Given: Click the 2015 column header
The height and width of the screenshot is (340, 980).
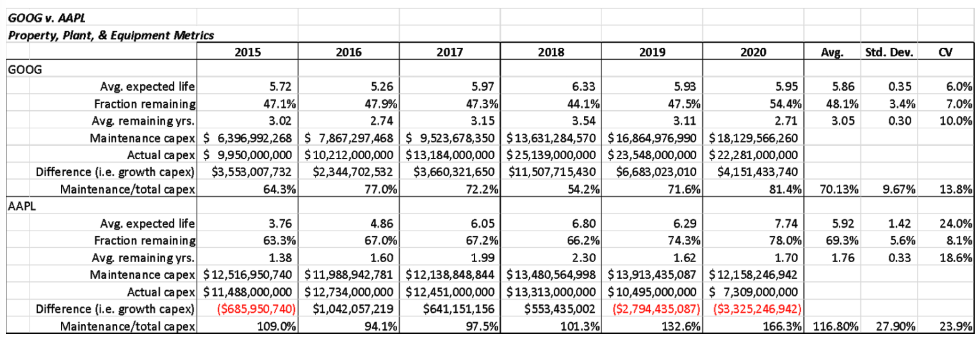Looking at the screenshot, I should pyautogui.click(x=247, y=52).
